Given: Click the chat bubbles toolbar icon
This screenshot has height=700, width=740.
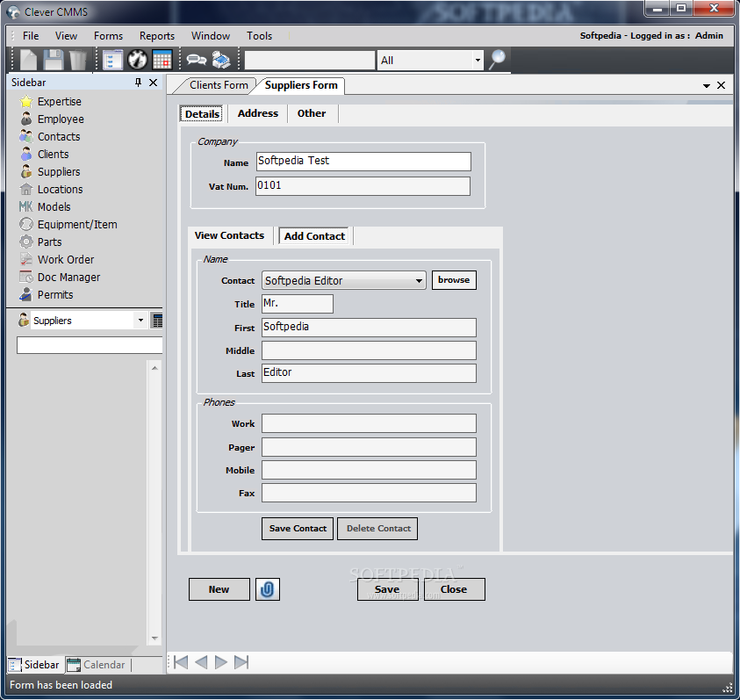Looking at the screenshot, I should coord(197,60).
